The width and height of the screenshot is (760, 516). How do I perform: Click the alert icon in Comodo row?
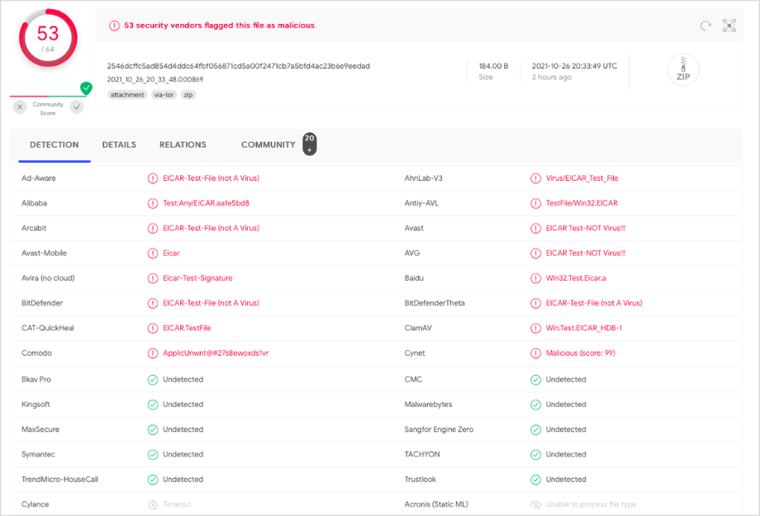pos(153,353)
